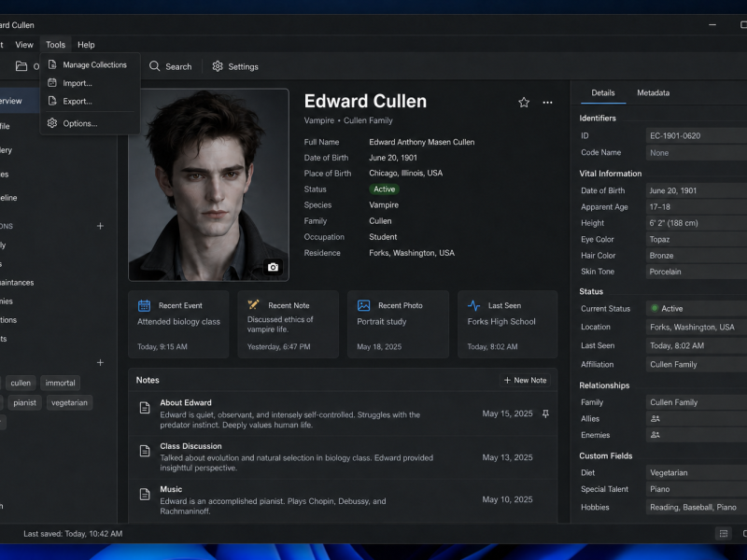
Task: Switch to the Details tab
Action: click(602, 92)
